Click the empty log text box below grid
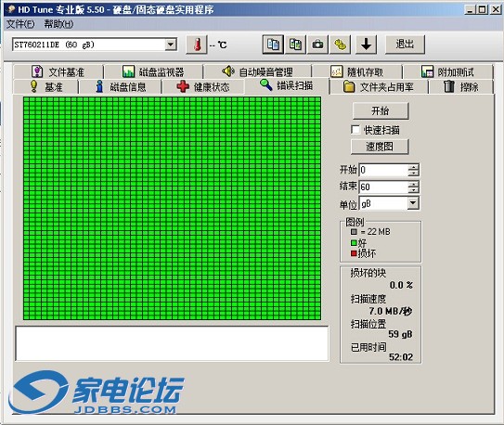This screenshot has width=504, height=425. (172, 343)
